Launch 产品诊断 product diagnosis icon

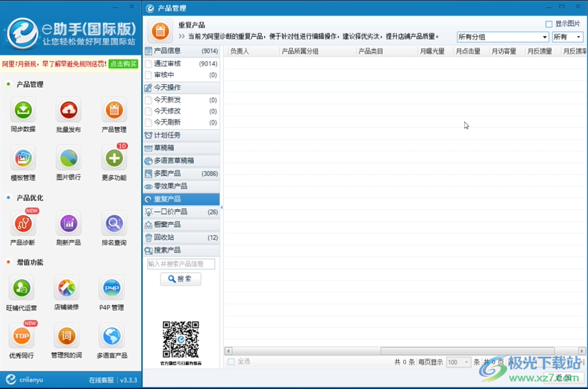23,224
